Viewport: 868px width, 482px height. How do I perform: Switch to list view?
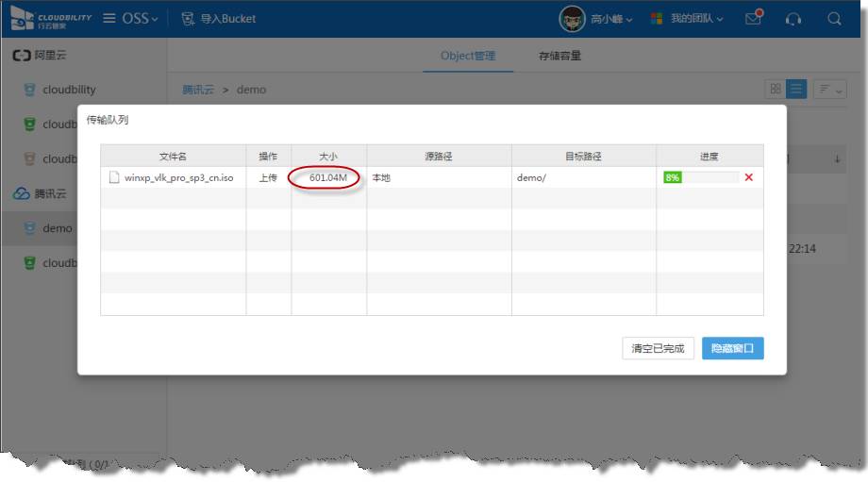pyautogui.click(x=797, y=89)
